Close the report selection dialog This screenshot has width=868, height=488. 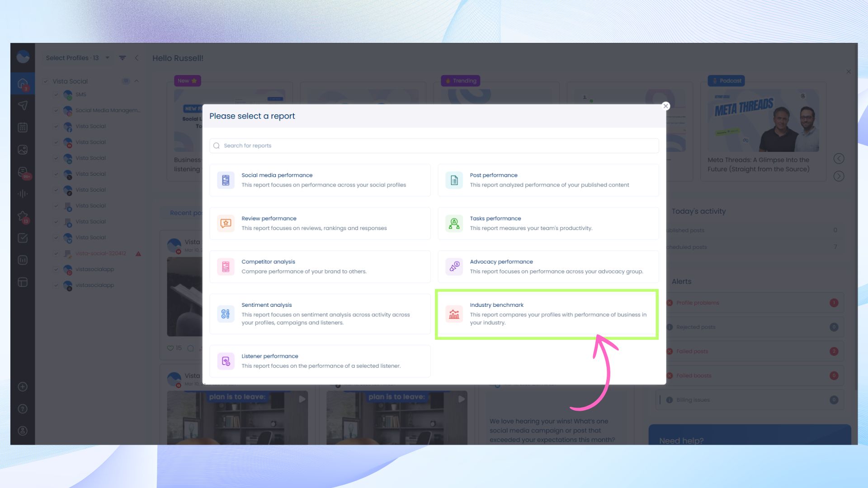[x=665, y=106]
